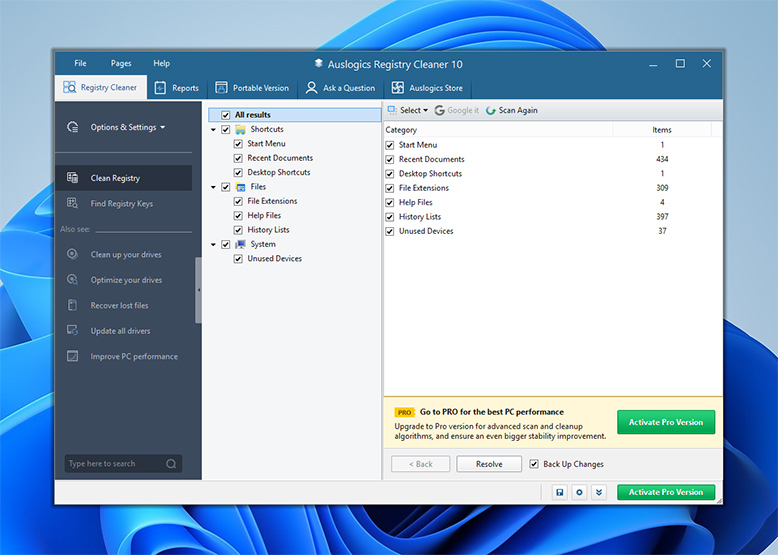Click the Scan Again refresh icon

[491, 110]
